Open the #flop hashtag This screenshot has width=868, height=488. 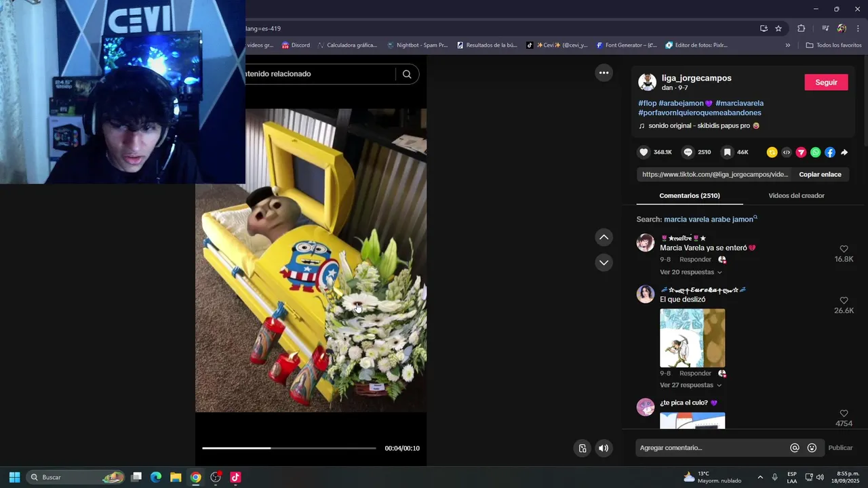coord(647,104)
